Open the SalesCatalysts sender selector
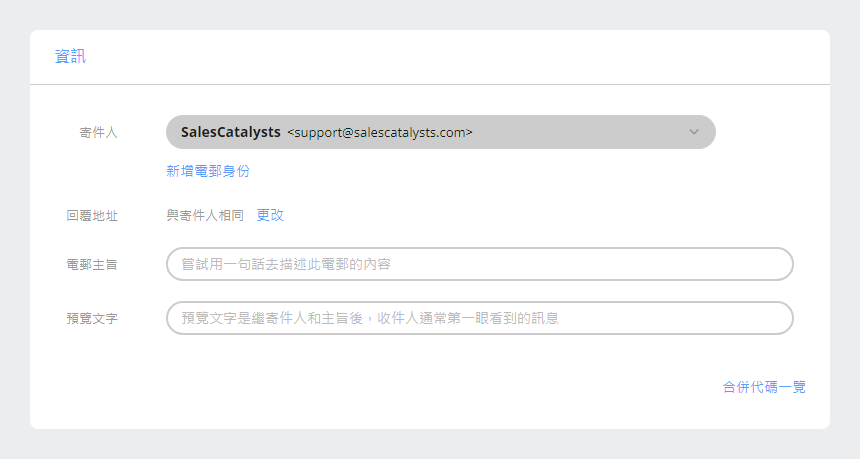The height and width of the screenshot is (459, 860). pos(560,132)
